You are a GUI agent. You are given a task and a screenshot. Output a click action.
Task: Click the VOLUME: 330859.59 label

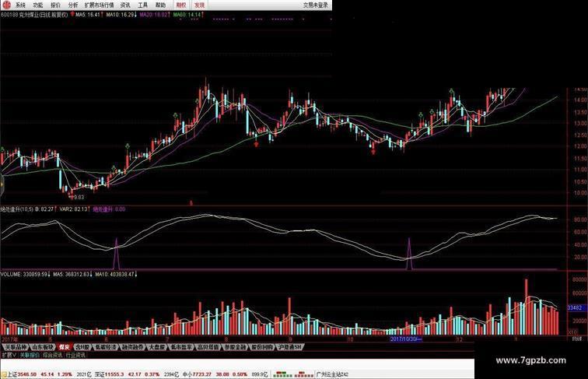pos(24,274)
